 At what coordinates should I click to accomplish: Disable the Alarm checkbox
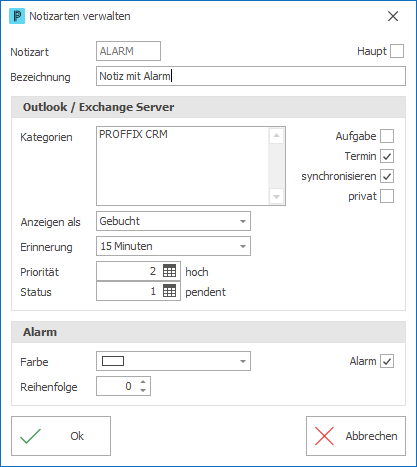pos(387,361)
